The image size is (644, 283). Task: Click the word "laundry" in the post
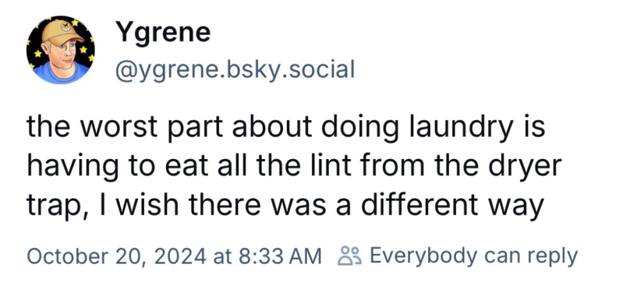pyautogui.click(x=455, y=128)
